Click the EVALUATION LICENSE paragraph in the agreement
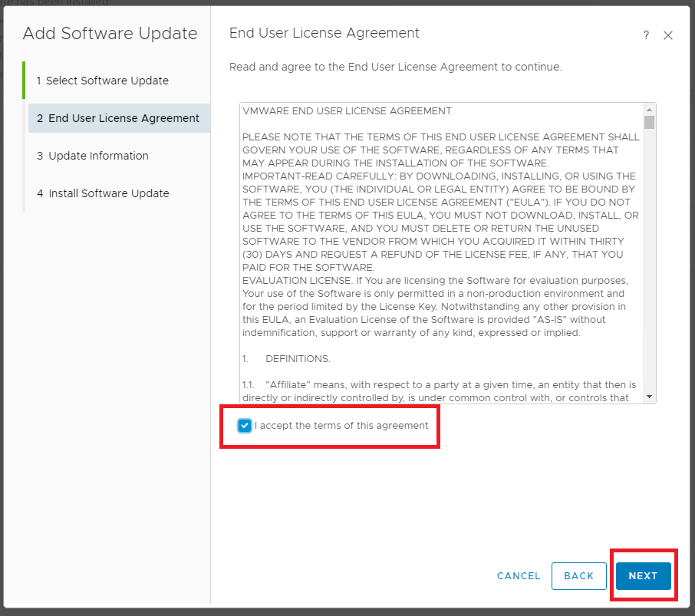 click(x=434, y=306)
